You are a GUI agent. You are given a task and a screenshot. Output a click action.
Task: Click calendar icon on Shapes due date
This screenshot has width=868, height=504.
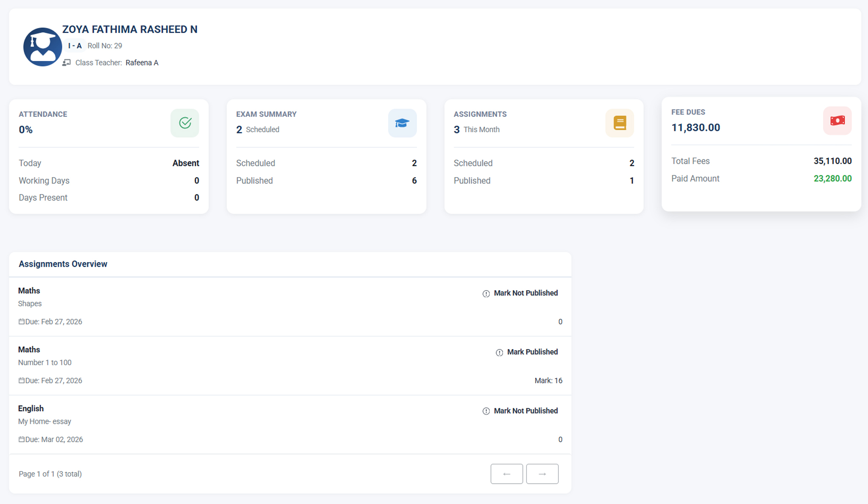(21, 321)
